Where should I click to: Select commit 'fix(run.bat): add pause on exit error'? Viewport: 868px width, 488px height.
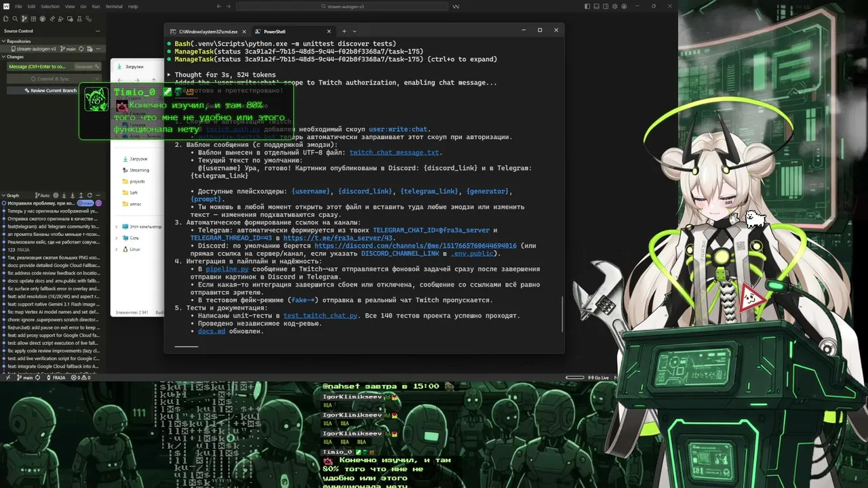pos(53,327)
